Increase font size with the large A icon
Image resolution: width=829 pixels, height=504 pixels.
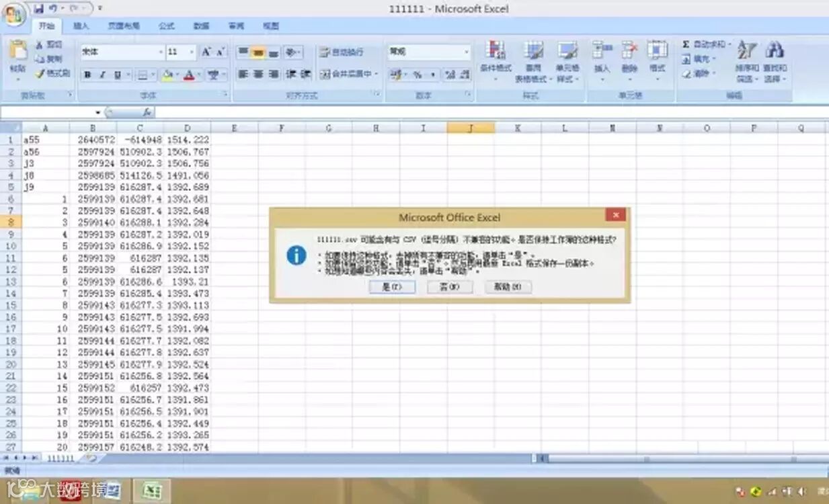206,52
